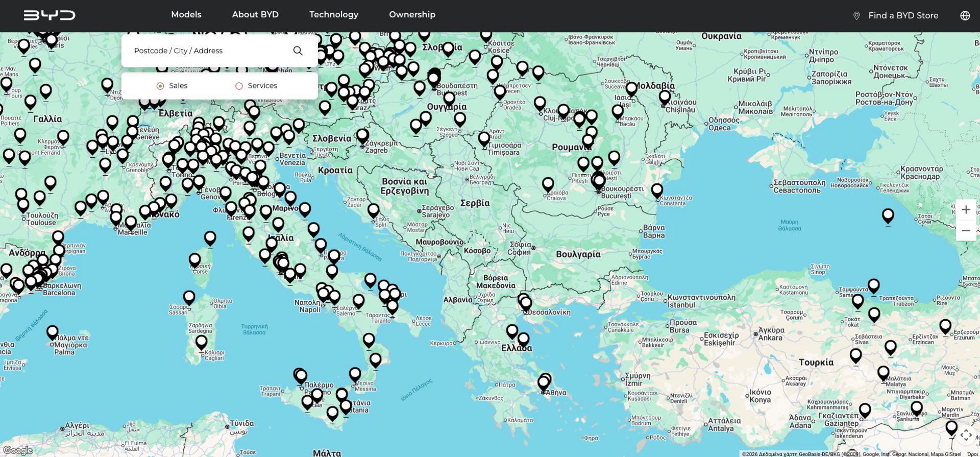The image size is (980, 457).
Task: Select the Services radio button
Action: (x=239, y=86)
